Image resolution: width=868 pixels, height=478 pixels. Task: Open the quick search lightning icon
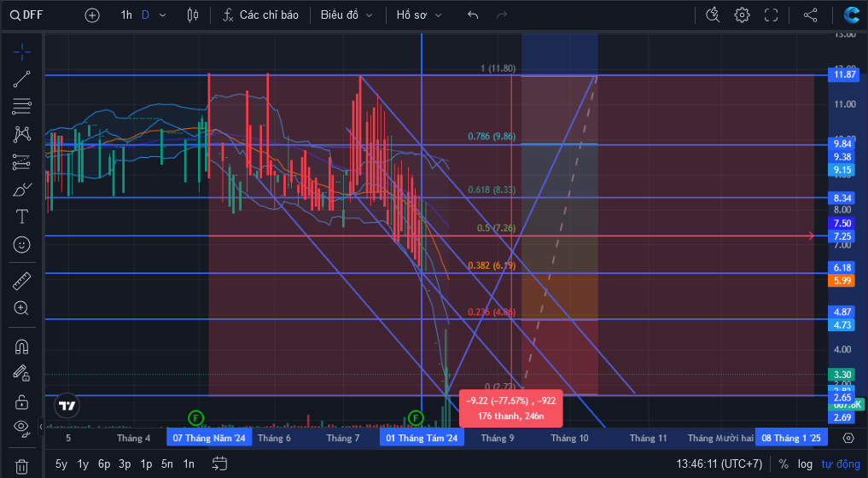713,15
